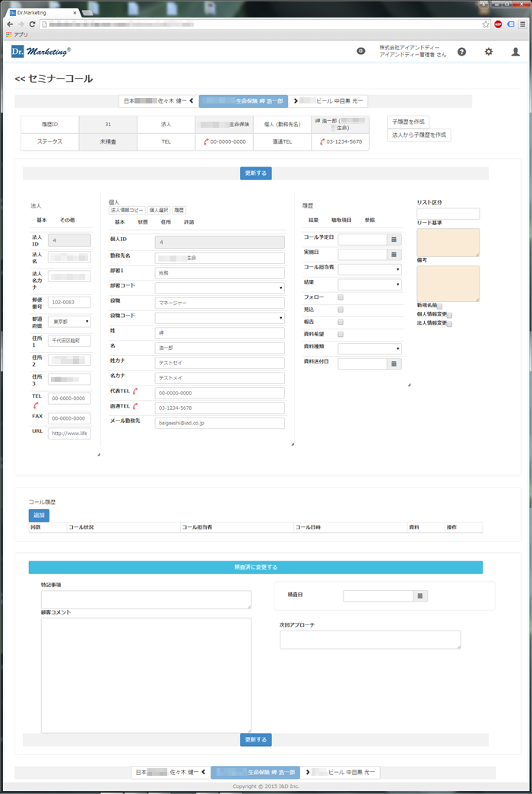Click the 精査済に変更する button
This screenshot has width=532, height=794.
pyautogui.click(x=255, y=567)
